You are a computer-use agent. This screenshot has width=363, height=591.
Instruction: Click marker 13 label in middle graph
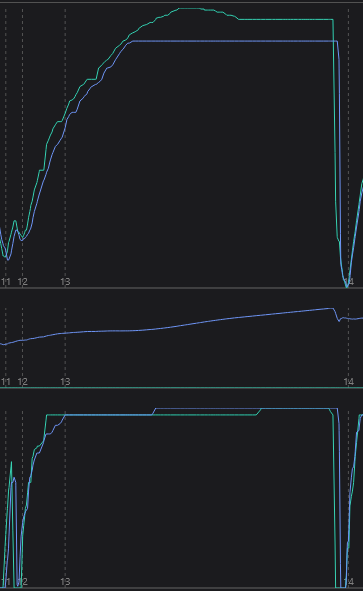[65, 382]
